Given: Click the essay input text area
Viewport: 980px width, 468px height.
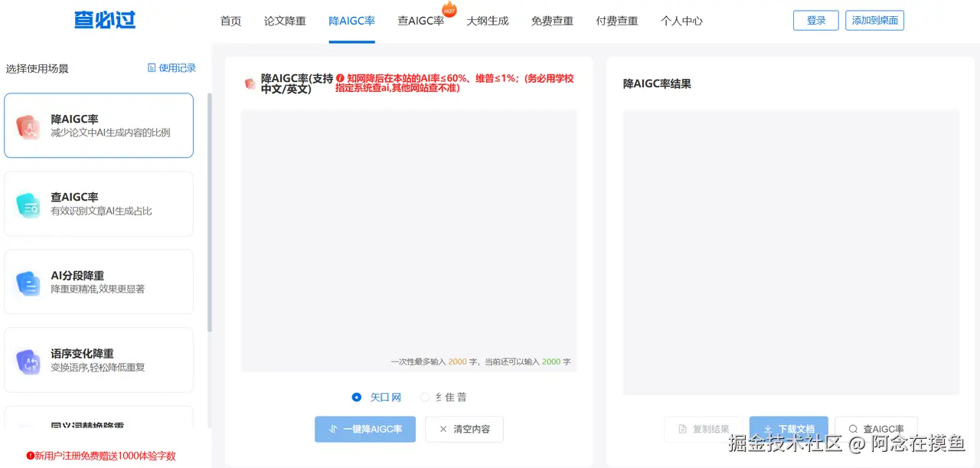Looking at the screenshot, I should (409, 241).
